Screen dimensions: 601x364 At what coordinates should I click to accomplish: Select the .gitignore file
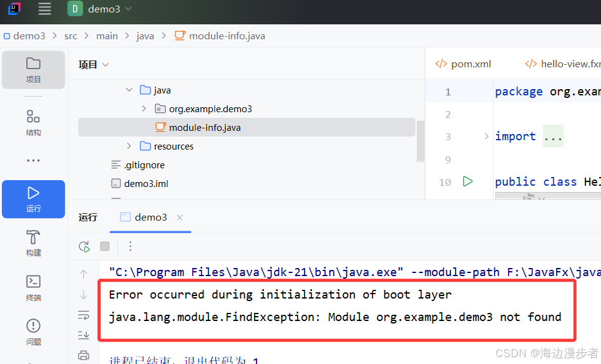tap(144, 165)
